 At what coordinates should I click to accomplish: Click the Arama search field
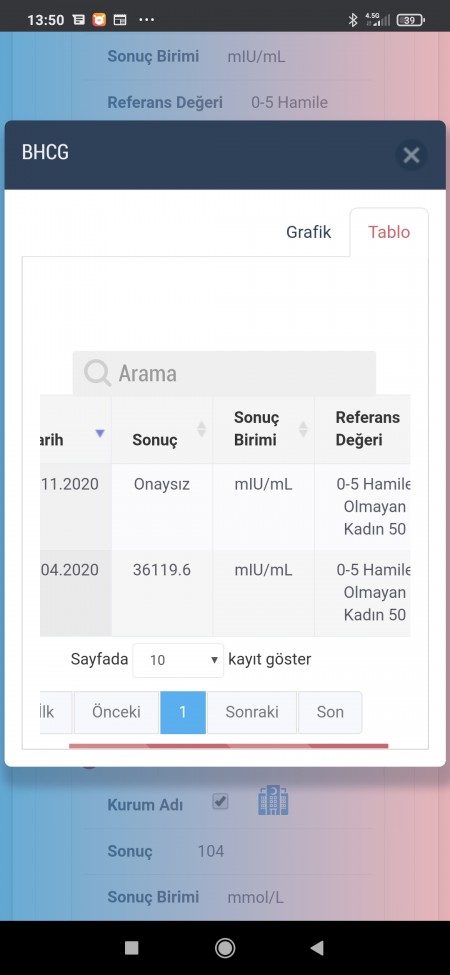224,373
